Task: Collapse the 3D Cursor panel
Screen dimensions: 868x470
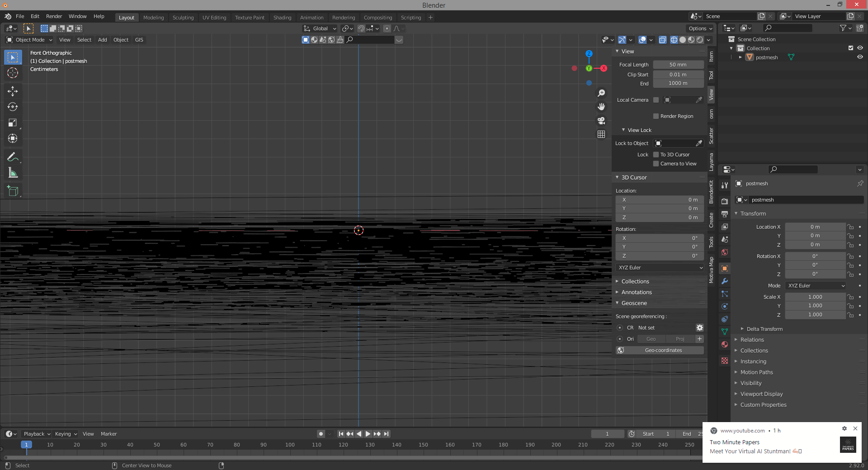Action: [x=634, y=177]
